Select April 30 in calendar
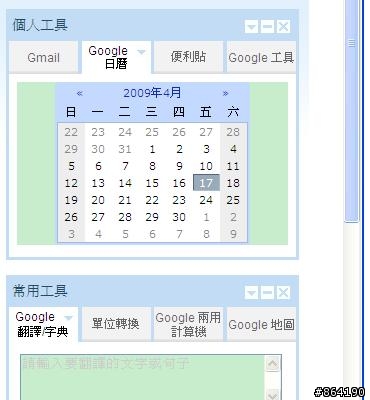370x400 pixels. (x=179, y=217)
